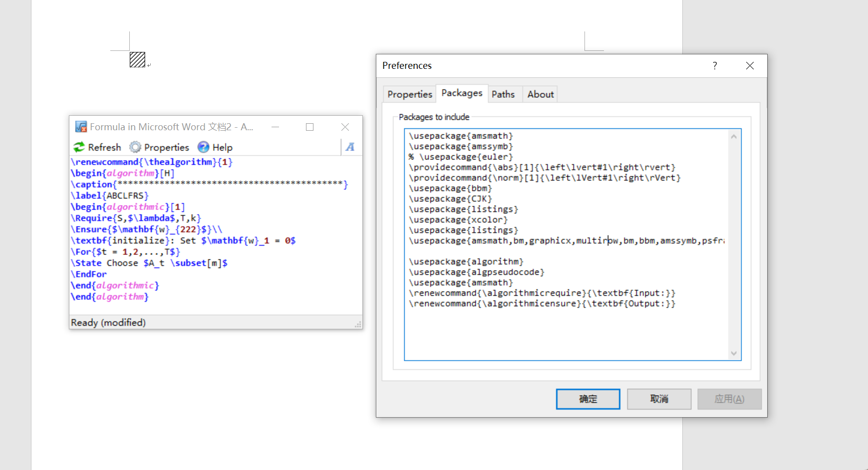Viewport: 868px width, 470px height.
Task: Click the \renewcommand{\algorithmicrequire} line
Action: point(542,293)
